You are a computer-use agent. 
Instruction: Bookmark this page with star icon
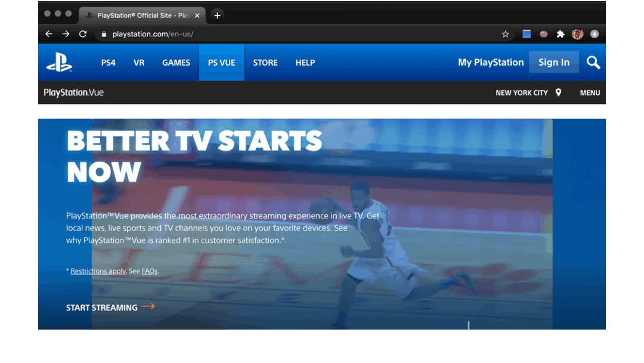tap(505, 34)
